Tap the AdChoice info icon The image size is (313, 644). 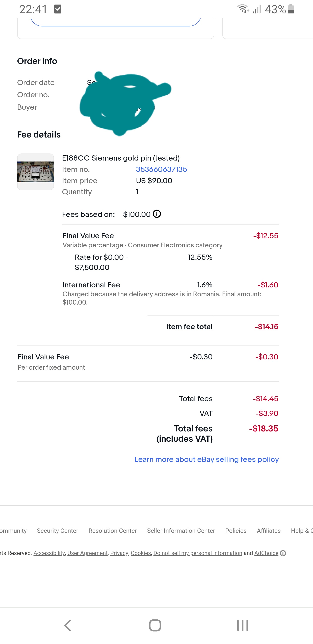coord(283,553)
